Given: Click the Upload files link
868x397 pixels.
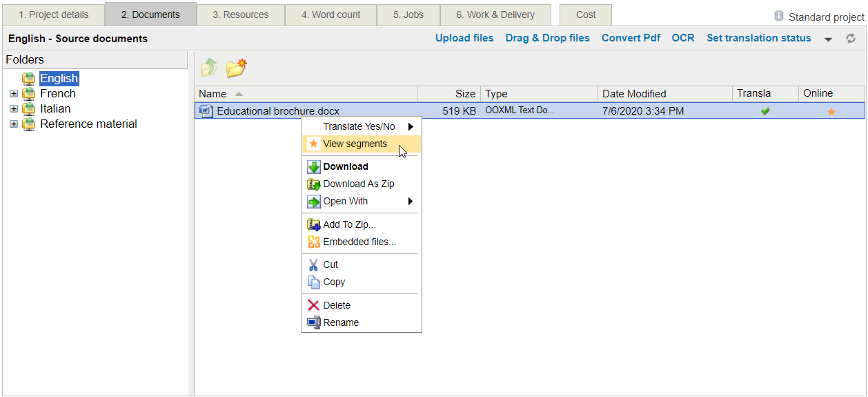Looking at the screenshot, I should (x=464, y=38).
